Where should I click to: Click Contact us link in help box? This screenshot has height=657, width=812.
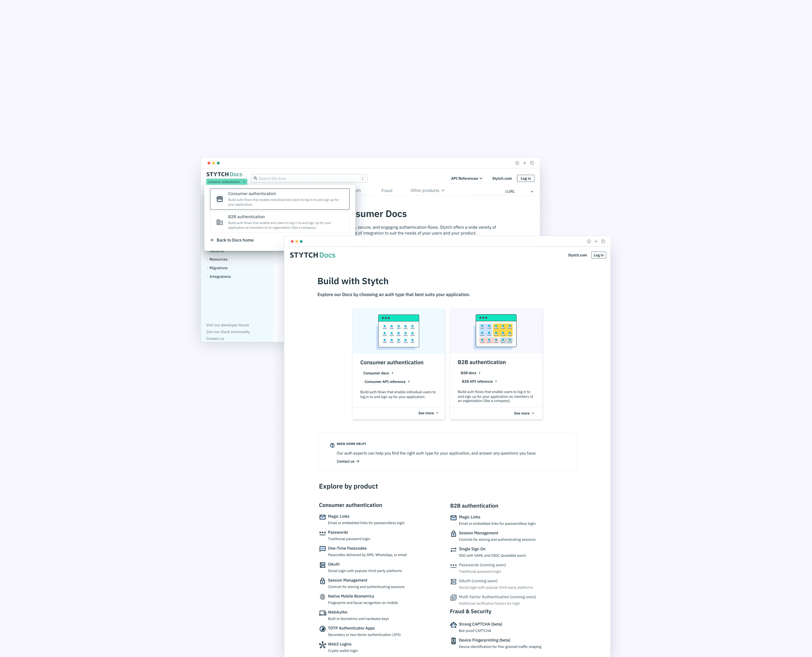pyautogui.click(x=348, y=461)
